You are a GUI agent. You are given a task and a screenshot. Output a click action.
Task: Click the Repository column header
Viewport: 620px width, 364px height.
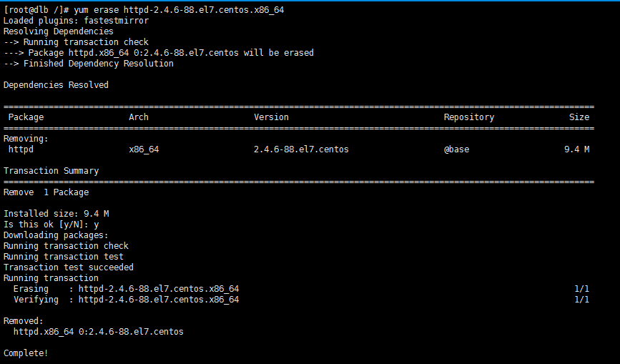(469, 117)
